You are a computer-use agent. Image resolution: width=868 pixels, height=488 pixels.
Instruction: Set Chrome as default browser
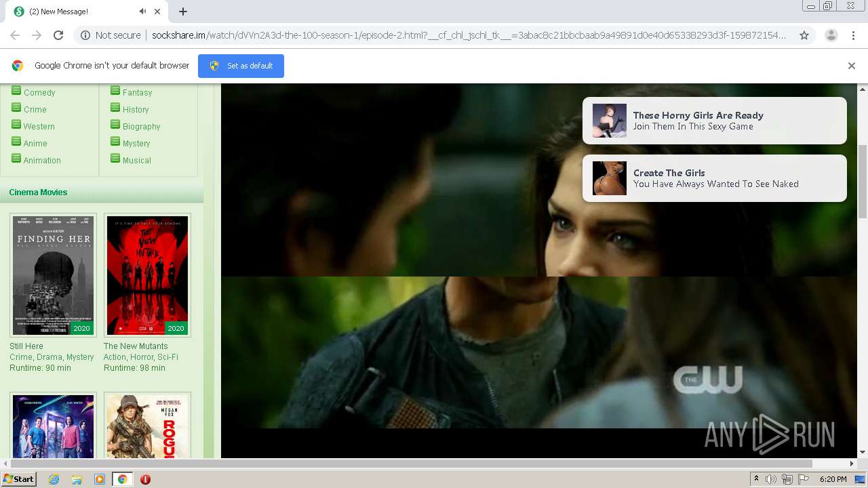[x=241, y=66]
